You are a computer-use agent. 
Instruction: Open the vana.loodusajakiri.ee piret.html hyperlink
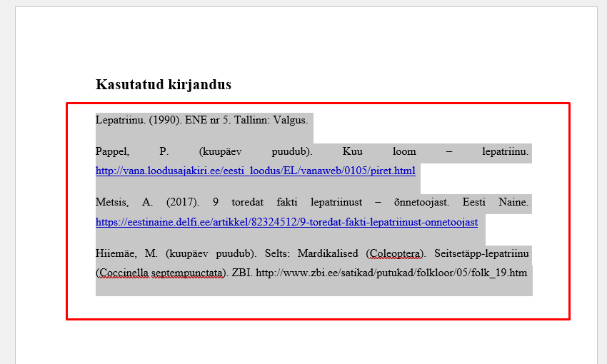(256, 171)
